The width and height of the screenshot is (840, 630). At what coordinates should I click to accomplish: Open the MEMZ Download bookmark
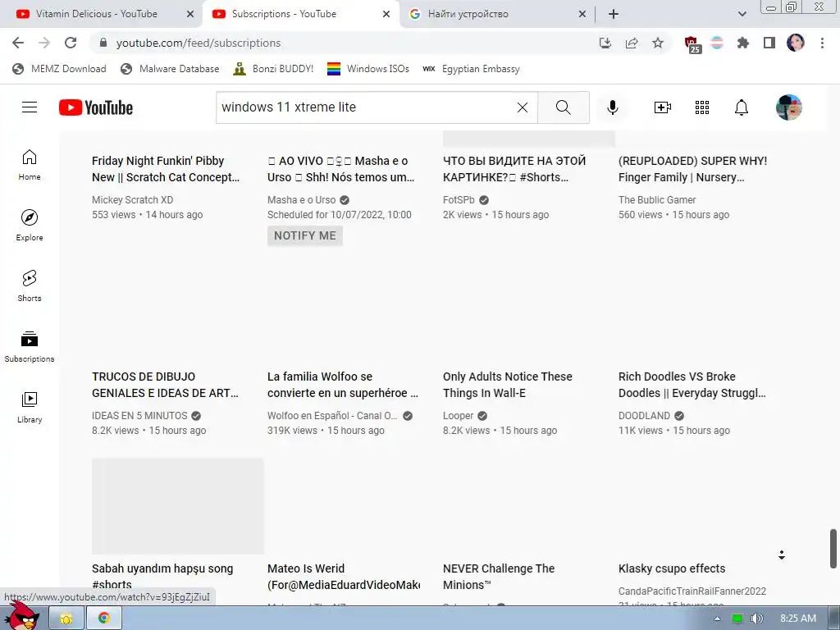[59, 69]
